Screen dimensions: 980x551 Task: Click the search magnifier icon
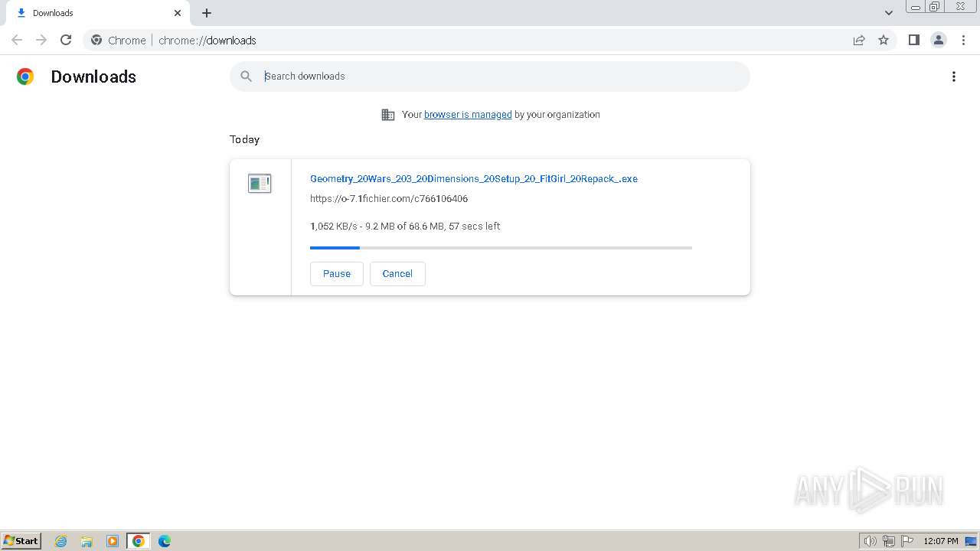pyautogui.click(x=246, y=77)
